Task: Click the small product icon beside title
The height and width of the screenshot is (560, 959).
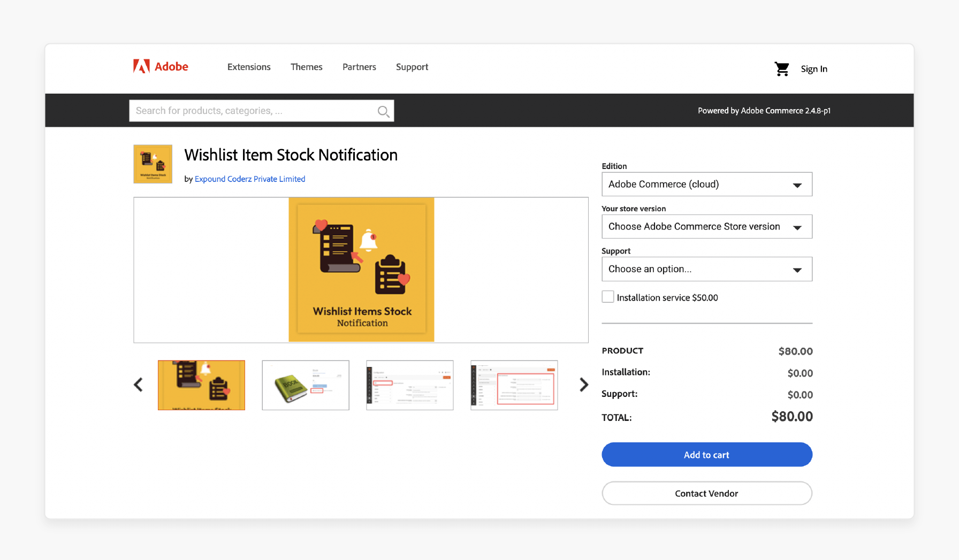Action: click(x=153, y=164)
